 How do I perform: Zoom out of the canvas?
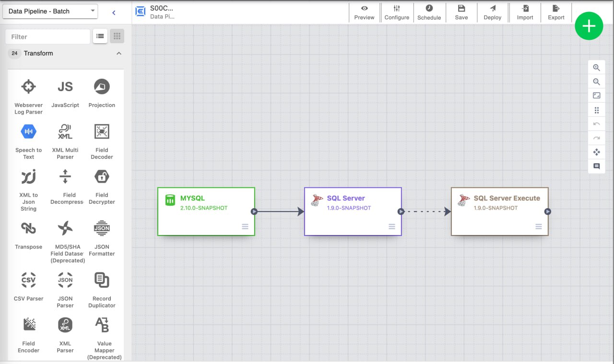596,82
